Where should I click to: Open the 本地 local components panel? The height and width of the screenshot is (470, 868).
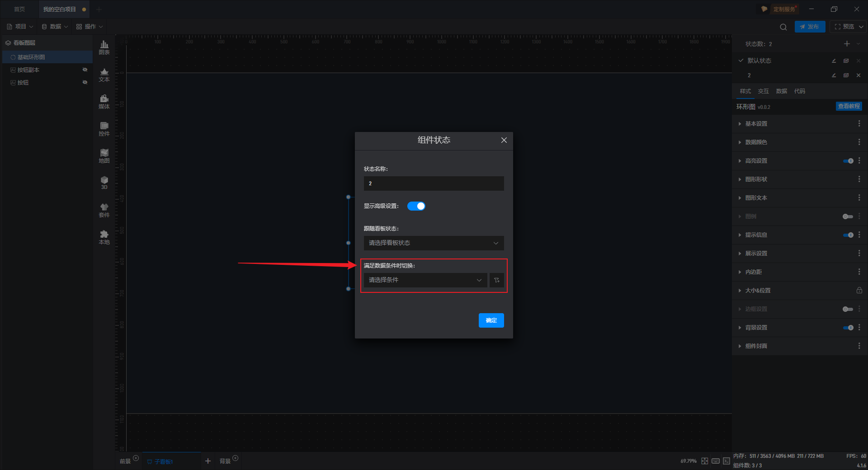104,237
